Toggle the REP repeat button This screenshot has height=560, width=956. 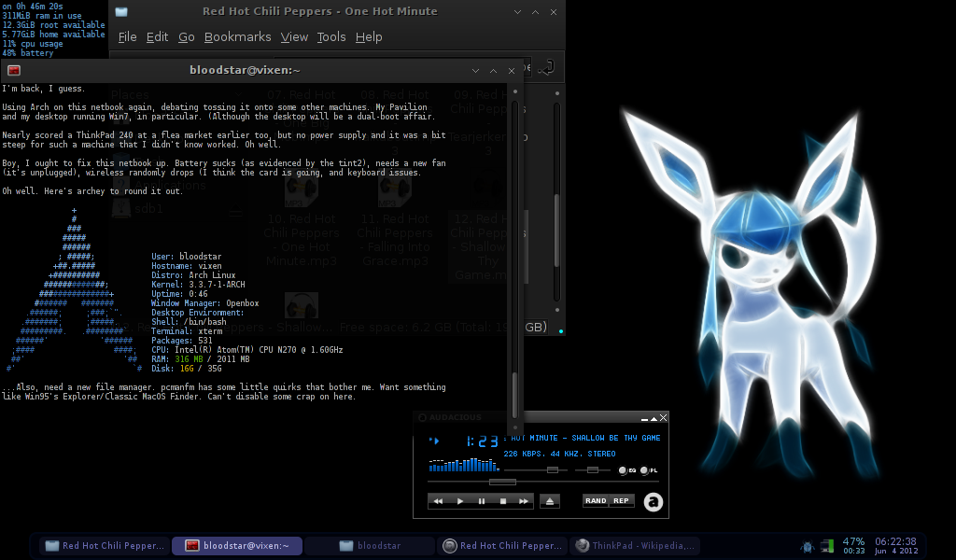622,501
